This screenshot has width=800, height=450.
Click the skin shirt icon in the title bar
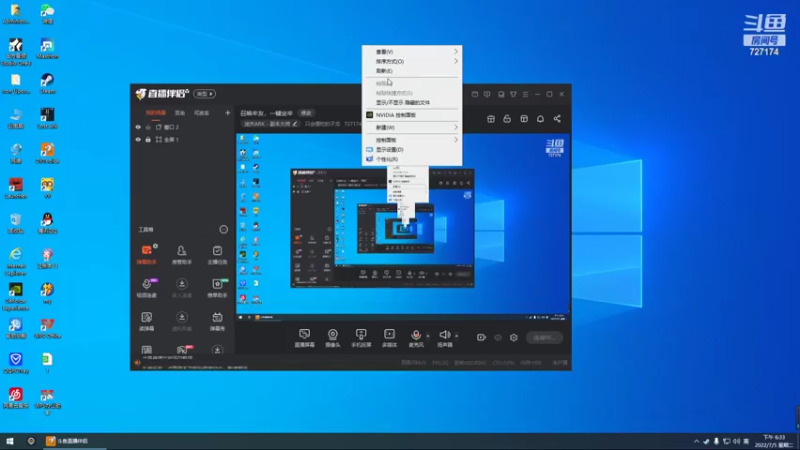pos(513,94)
